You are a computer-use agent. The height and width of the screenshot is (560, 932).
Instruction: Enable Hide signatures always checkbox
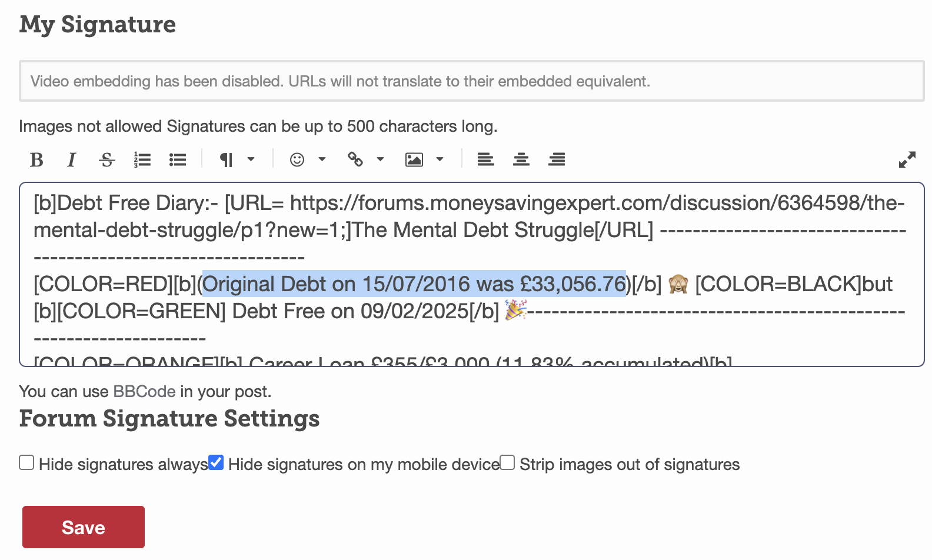(26, 462)
